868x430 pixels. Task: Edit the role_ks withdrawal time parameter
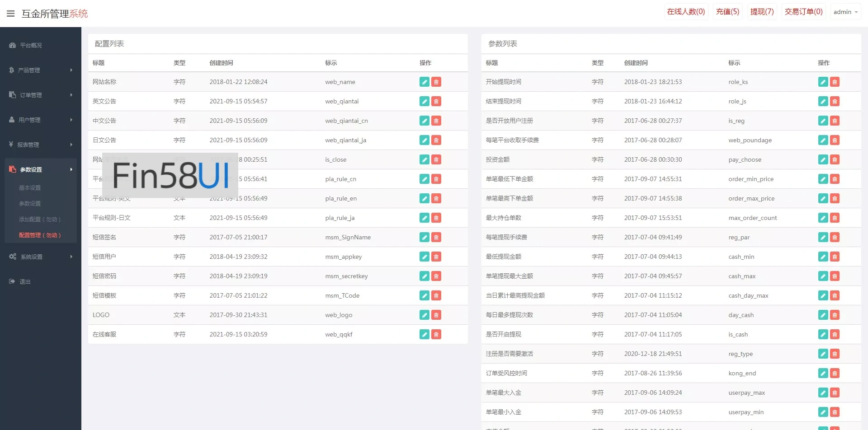823,82
